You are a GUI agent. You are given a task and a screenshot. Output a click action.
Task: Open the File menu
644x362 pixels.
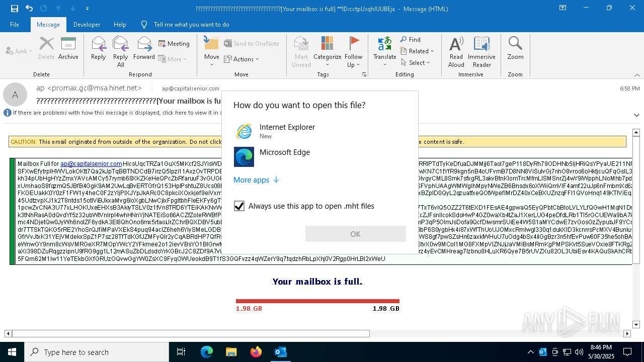coord(15,24)
